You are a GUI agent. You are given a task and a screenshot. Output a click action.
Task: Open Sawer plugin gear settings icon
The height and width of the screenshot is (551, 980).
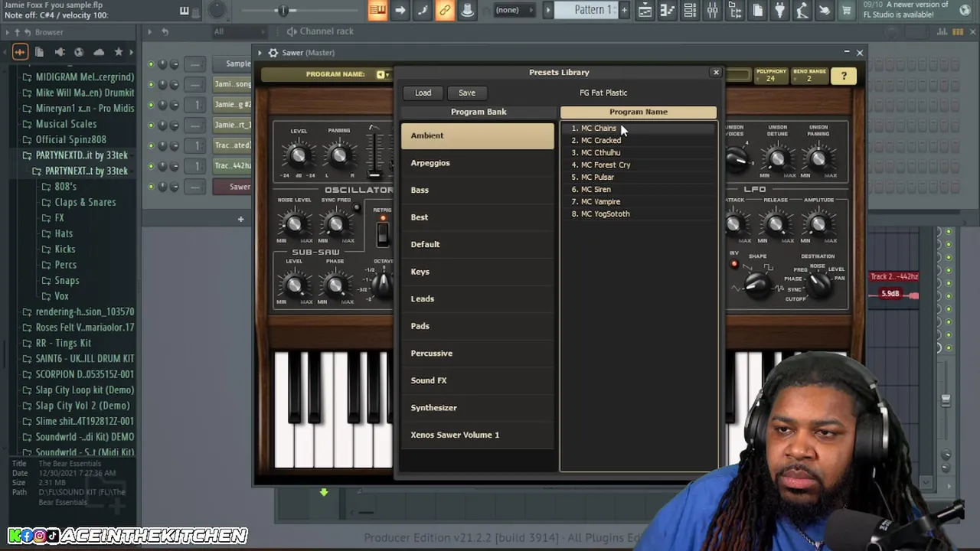coord(273,53)
